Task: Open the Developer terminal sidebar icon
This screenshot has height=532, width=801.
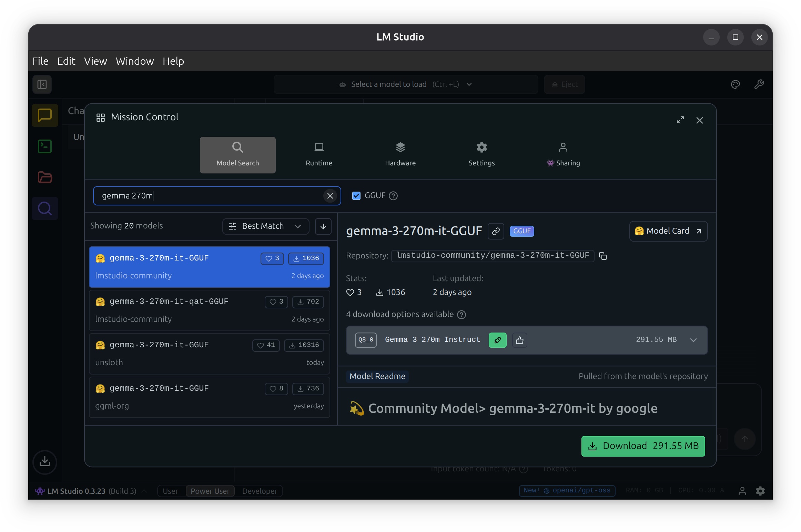Action: pos(45,146)
